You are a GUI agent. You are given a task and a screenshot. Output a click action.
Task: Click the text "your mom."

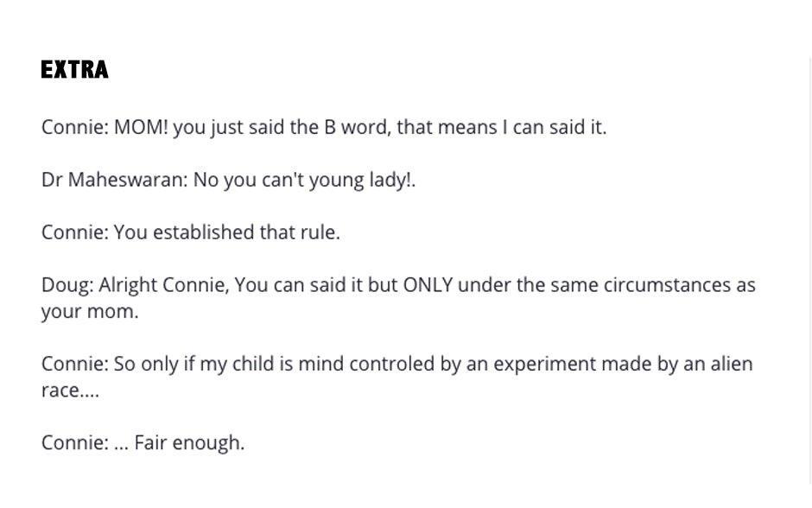pyautogui.click(x=90, y=312)
